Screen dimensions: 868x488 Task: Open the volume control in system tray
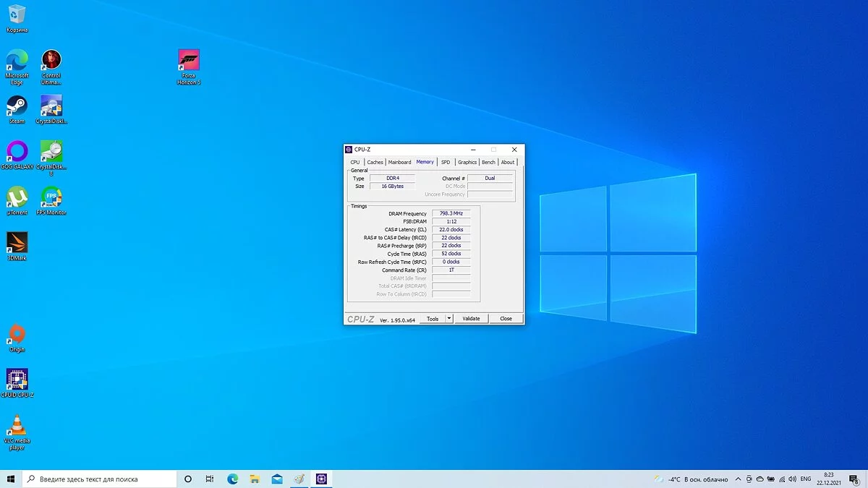click(793, 479)
